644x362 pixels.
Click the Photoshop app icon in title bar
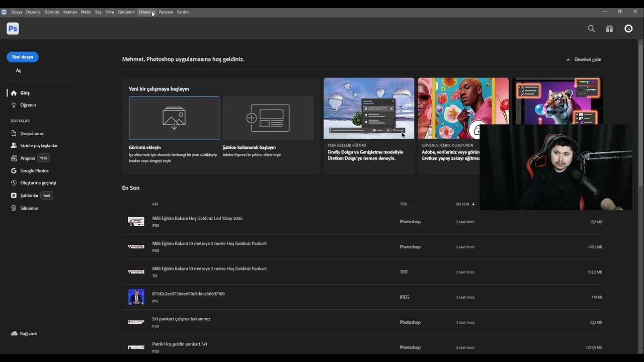4,12
